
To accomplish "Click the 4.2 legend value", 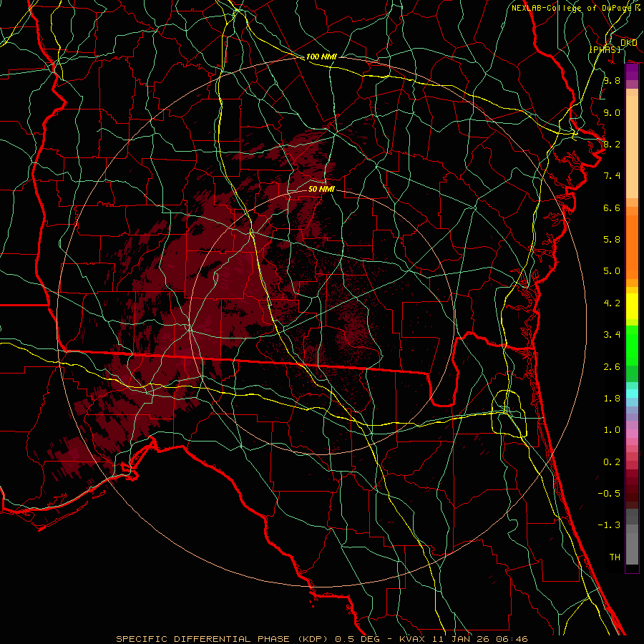I will click(612, 303).
